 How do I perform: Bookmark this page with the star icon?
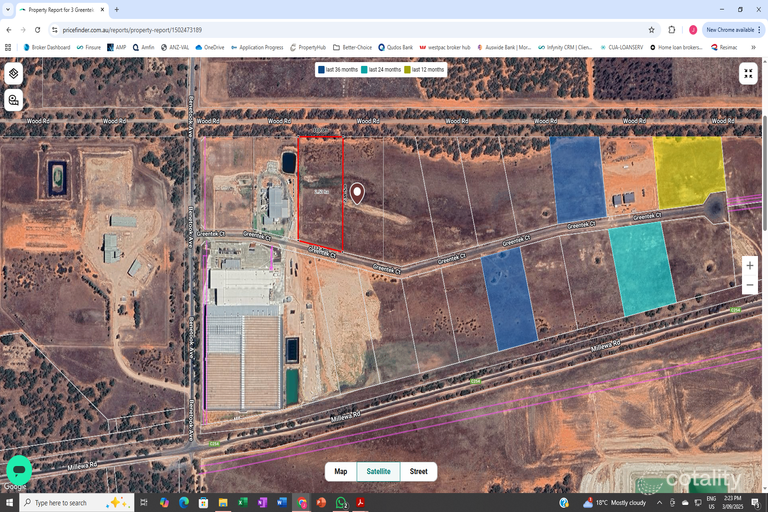(651, 30)
